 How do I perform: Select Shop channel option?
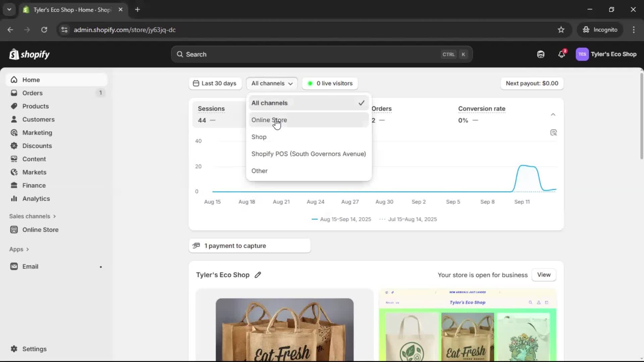click(309, 137)
